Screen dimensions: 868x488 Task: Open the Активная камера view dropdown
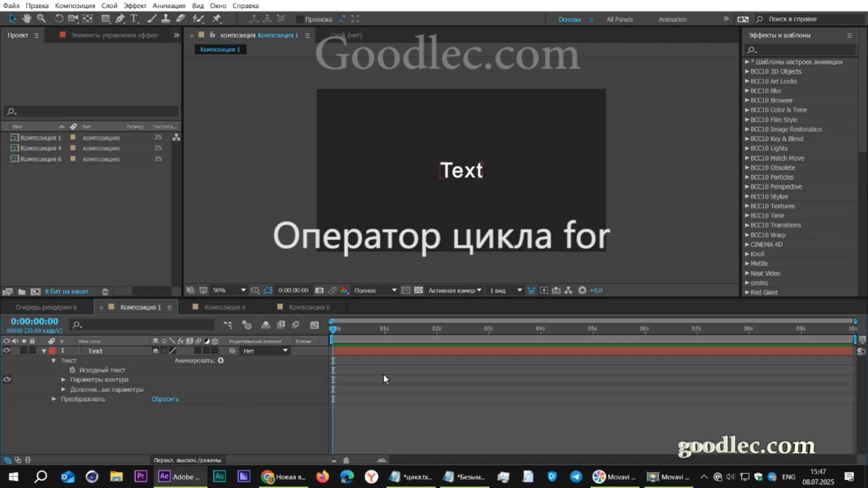click(x=455, y=290)
